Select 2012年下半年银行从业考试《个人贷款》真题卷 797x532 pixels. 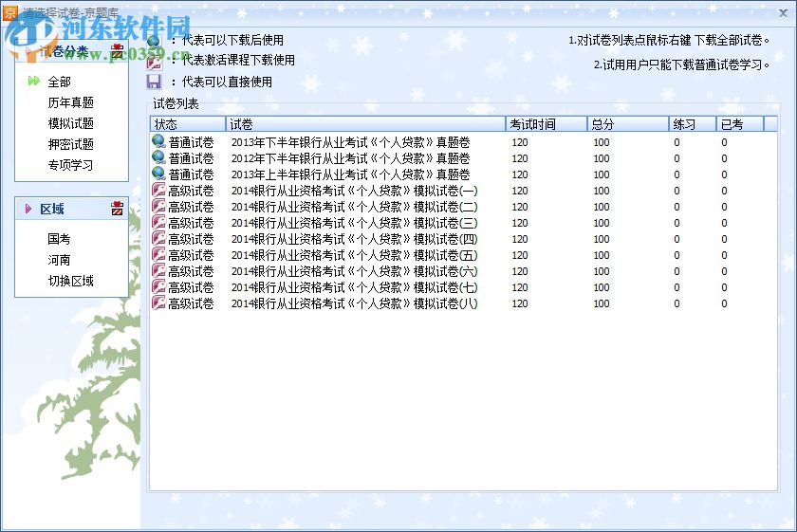[350, 158]
